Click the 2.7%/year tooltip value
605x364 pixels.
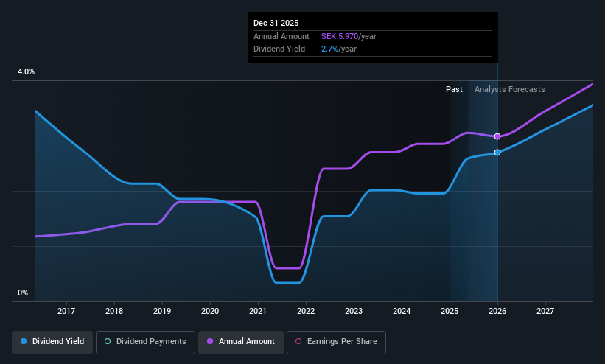click(x=339, y=49)
